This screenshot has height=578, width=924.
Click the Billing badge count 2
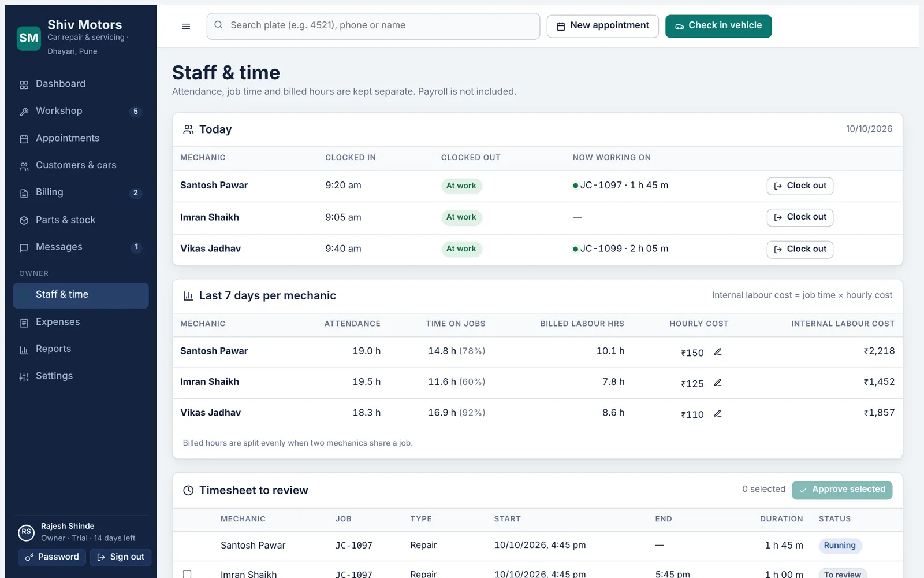pos(136,193)
